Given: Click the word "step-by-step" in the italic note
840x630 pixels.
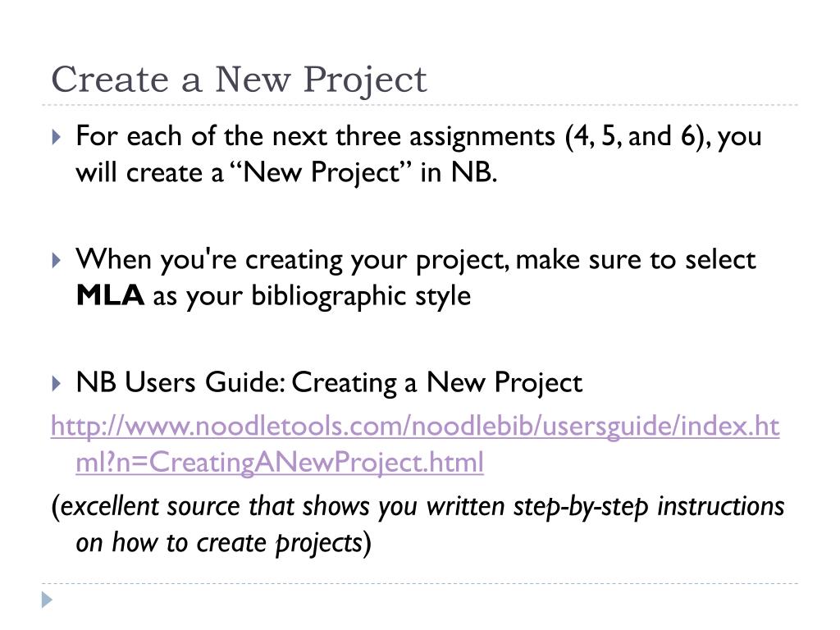Looking at the screenshot, I should point(581,507).
